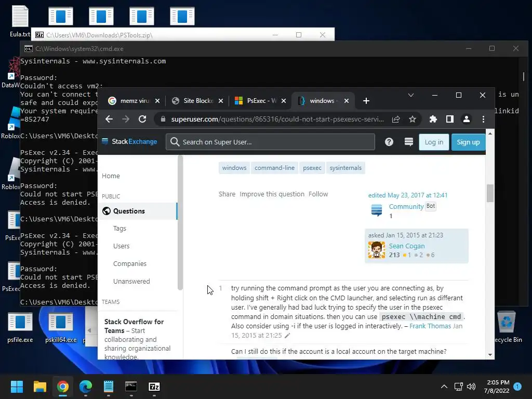532x399 pixels.
Task: Click the Chrome forward arrow
Action: click(126, 119)
